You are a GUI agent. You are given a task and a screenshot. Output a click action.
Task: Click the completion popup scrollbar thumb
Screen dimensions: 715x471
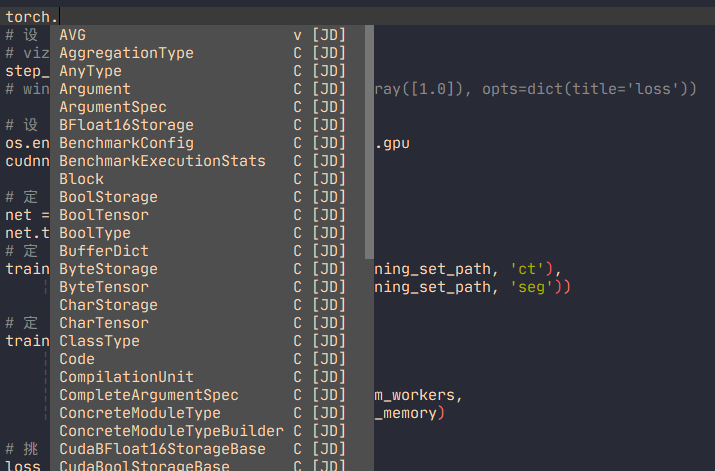click(x=369, y=140)
